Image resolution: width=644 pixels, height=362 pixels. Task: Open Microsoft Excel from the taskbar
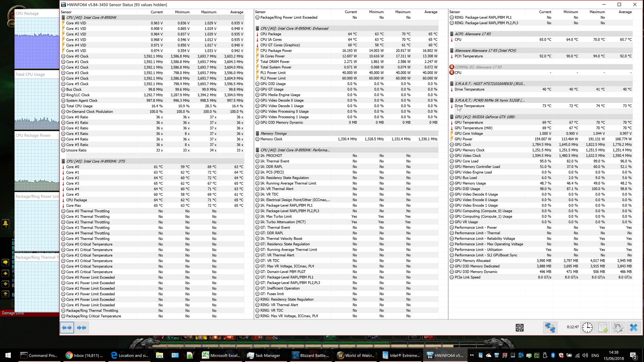(x=221, y=355)
